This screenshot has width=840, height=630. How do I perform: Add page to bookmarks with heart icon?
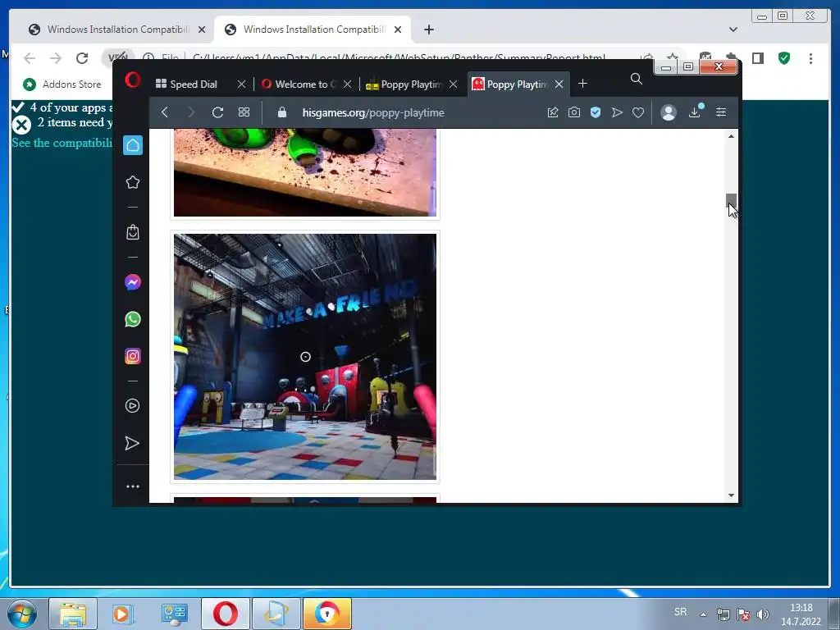tap(637, 112)
